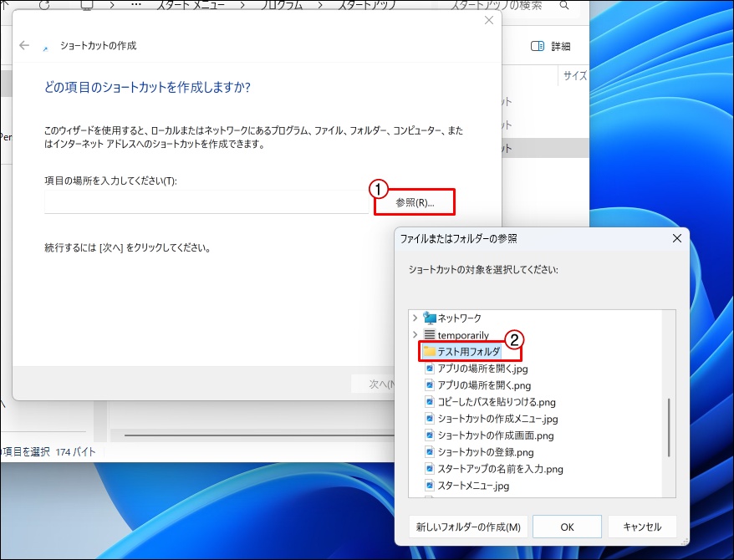734x560 pixels.
Task: Select the temporarily drive icon
Action: [x=430, y=335]
